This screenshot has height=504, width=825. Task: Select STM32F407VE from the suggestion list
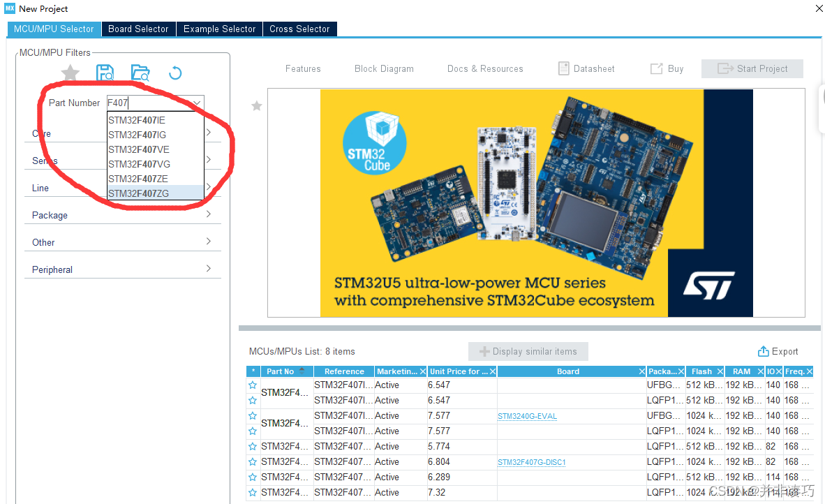(155, 149)
